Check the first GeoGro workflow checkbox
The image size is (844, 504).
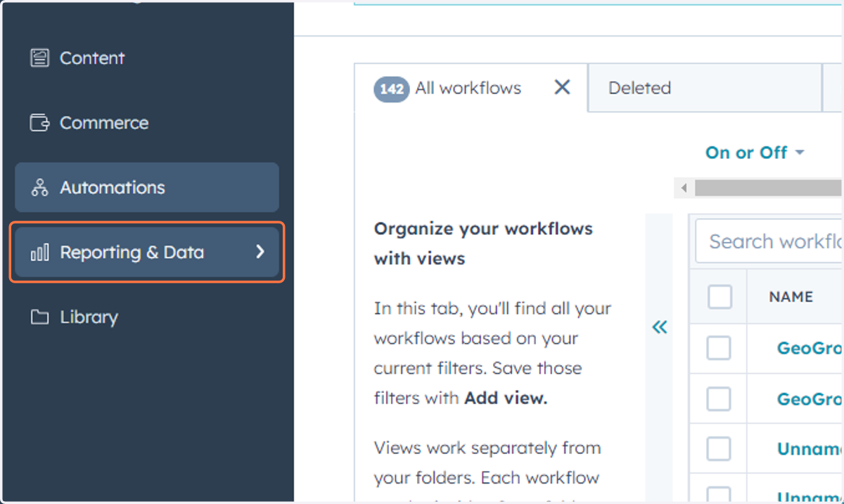(720, 348)
